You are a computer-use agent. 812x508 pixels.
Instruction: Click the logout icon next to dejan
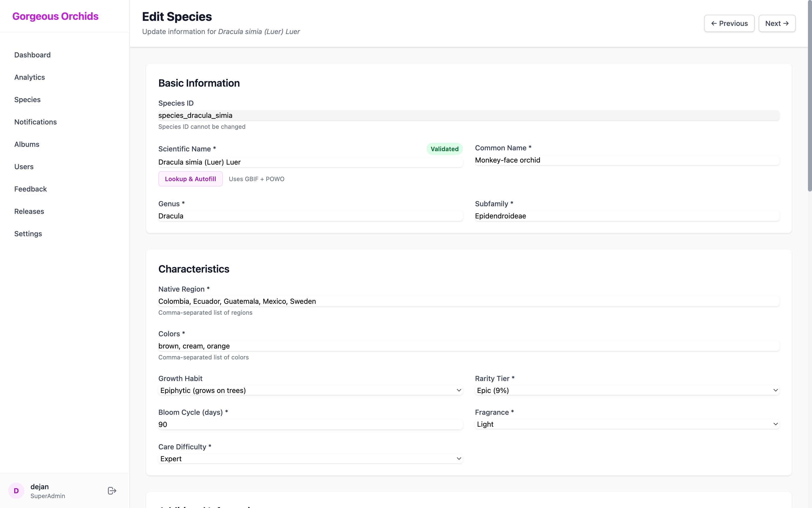pos(112,490)
